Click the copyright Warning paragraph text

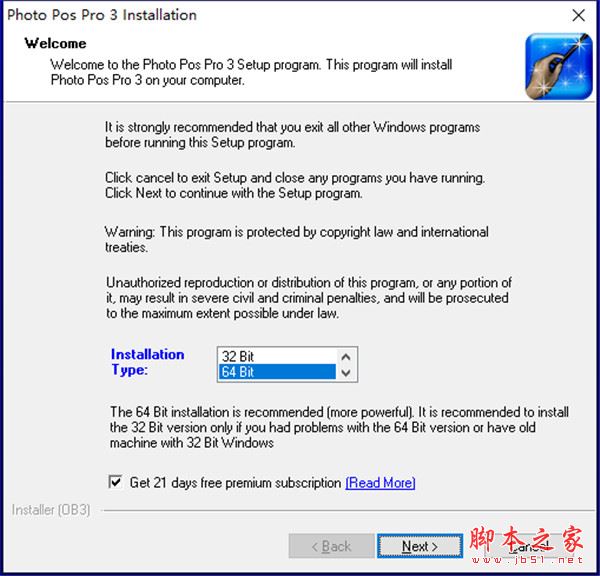(297, 239)
